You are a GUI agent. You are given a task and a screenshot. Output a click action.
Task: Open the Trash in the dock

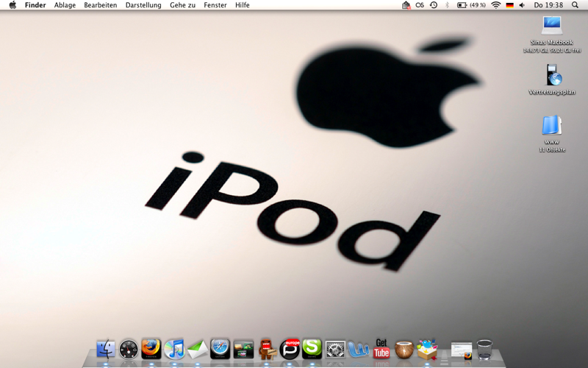coord(484,350)
